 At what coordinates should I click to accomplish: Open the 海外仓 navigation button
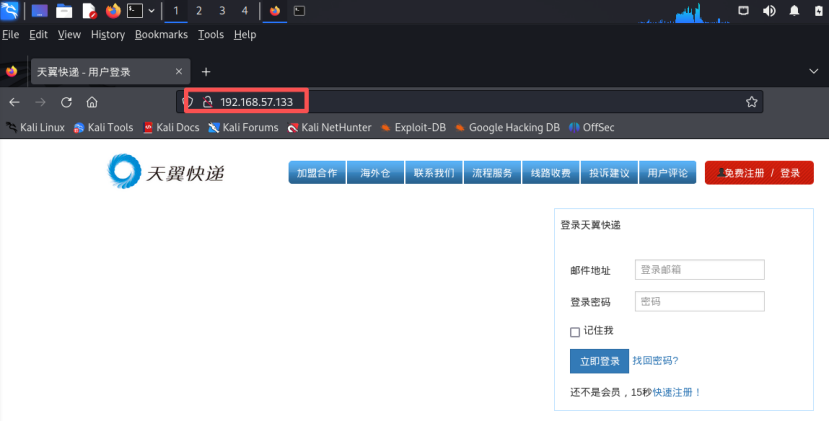pos(375,173)
